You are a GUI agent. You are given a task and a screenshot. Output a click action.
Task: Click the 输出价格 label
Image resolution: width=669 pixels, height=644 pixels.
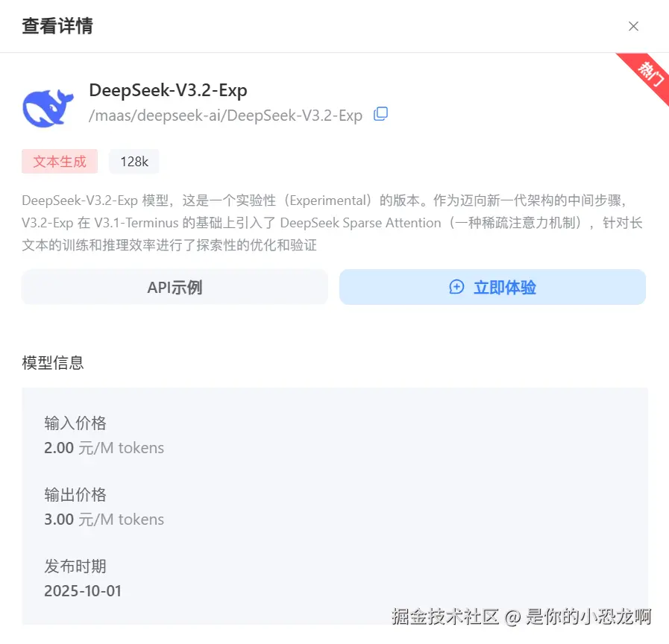pyautogui.click(x=75, y=495)
